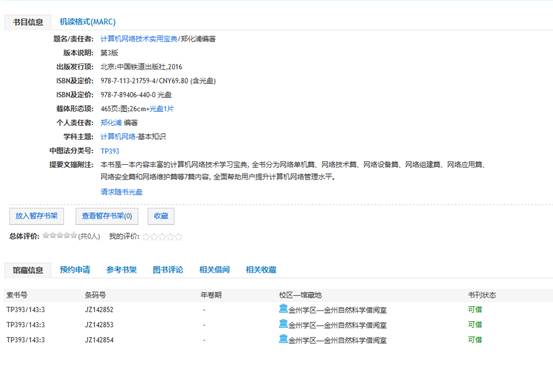Show the 相关借阅 tab
The height and width of the screenshot is (368, 553).
tap(214, 270)
